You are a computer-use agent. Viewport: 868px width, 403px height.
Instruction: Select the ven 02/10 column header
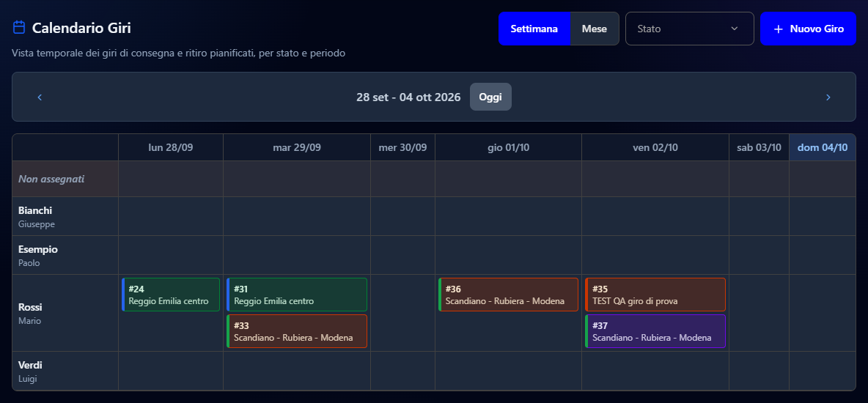click(655, 148)
